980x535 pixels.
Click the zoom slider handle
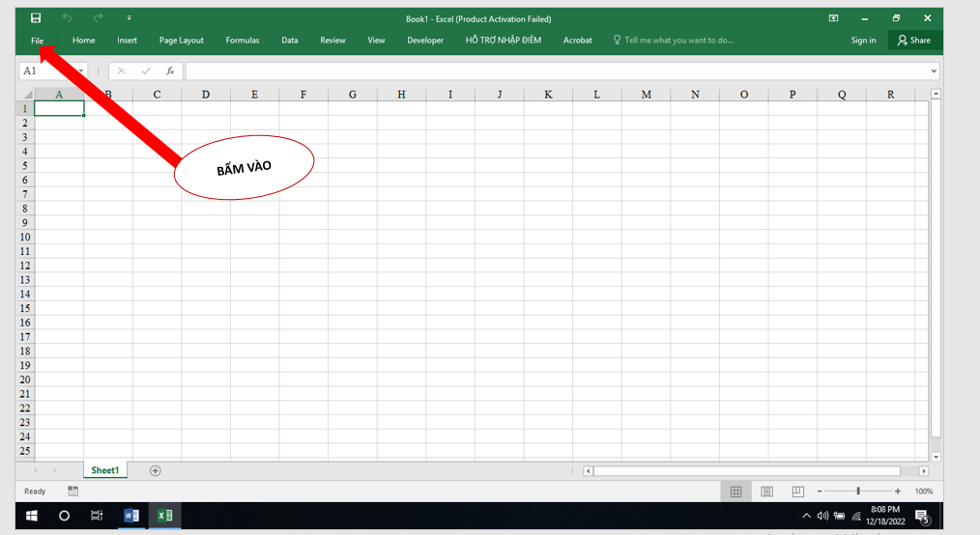tap(858, 492)
